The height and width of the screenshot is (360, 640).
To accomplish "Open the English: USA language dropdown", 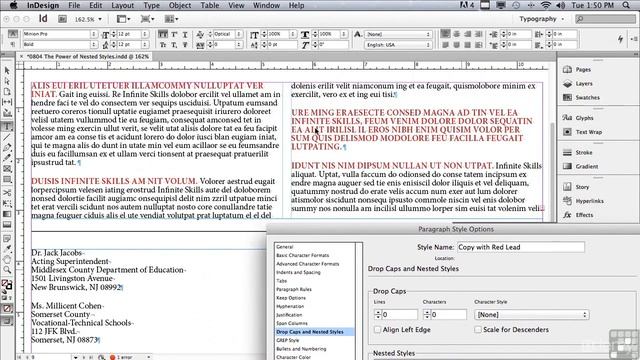I will coord(398,44).
